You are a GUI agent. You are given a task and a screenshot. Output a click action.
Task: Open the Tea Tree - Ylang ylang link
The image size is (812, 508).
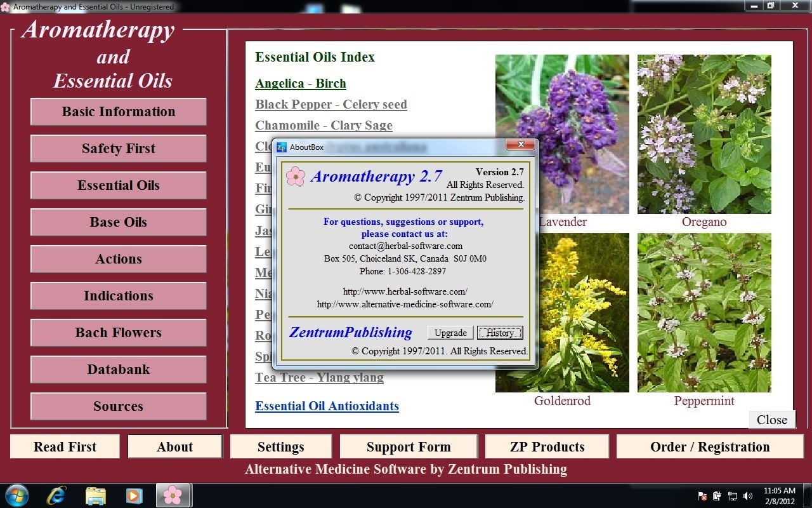pos(320,378)
